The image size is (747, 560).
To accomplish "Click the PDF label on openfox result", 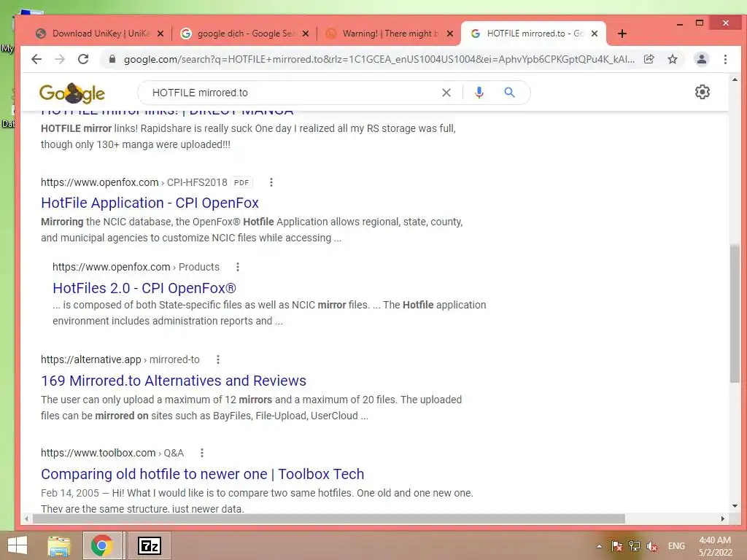I will click(241, 182).
